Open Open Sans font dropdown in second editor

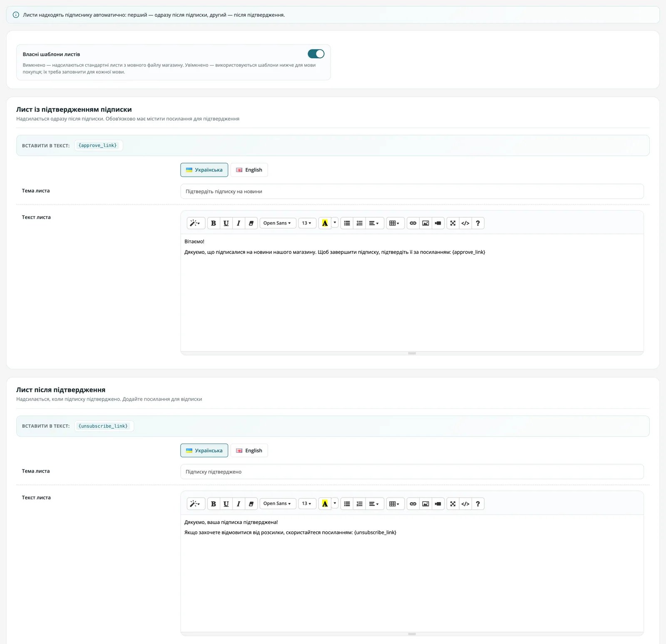click(278, 504)
